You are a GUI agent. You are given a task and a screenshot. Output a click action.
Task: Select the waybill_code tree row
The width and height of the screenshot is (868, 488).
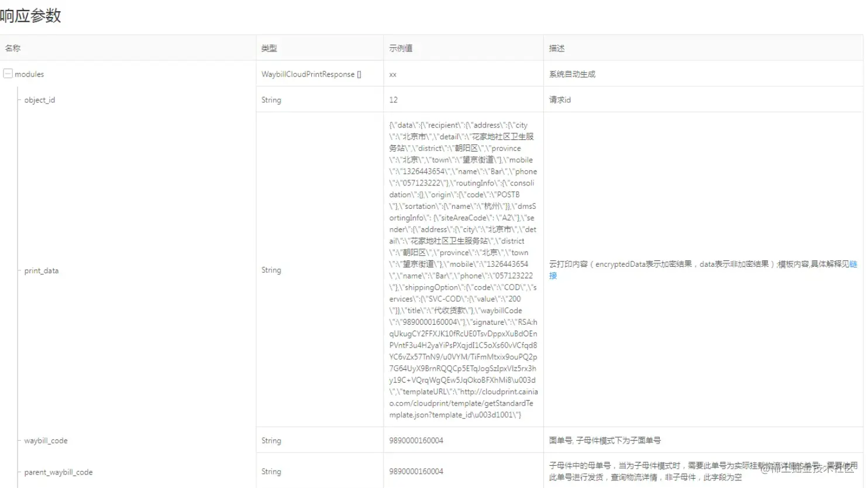point(46,441)
